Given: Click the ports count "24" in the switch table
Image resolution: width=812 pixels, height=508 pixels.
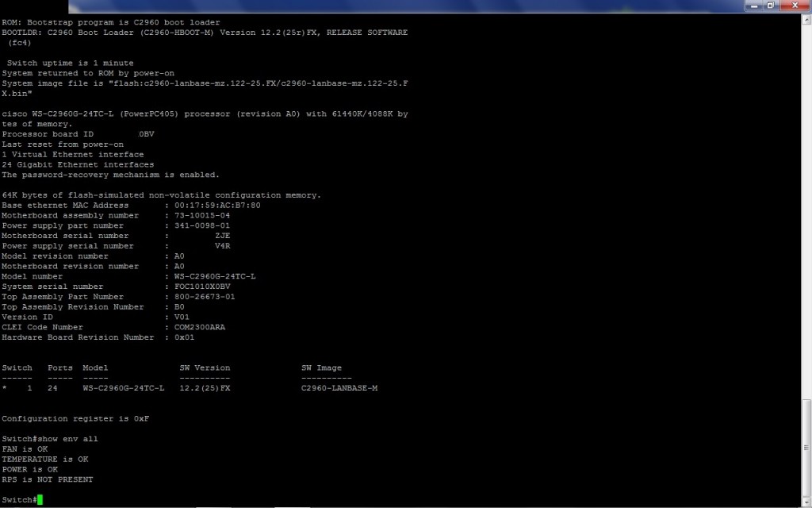Looking at the screenshot, I should (53, 388).
